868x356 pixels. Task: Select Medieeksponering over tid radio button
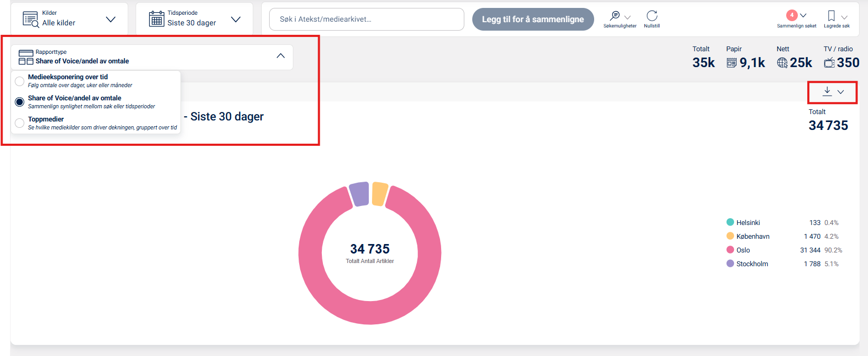(20, 81)
